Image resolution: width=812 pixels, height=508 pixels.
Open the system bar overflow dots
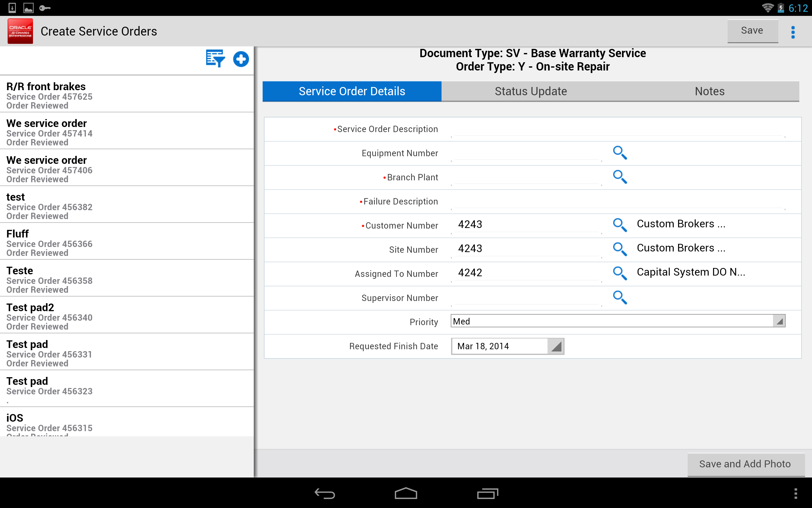pyautogui.click(x=796, y=493)
